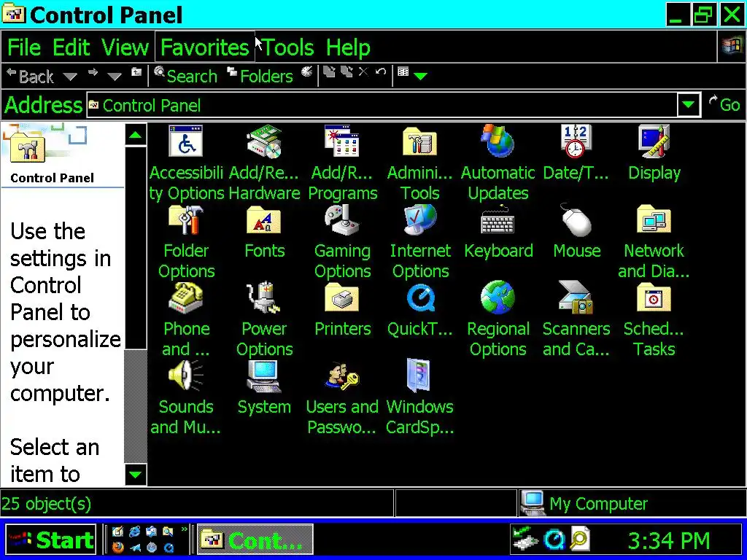
Task: Expand the Views dropdown arrow
Action: (x=421, y=76)
